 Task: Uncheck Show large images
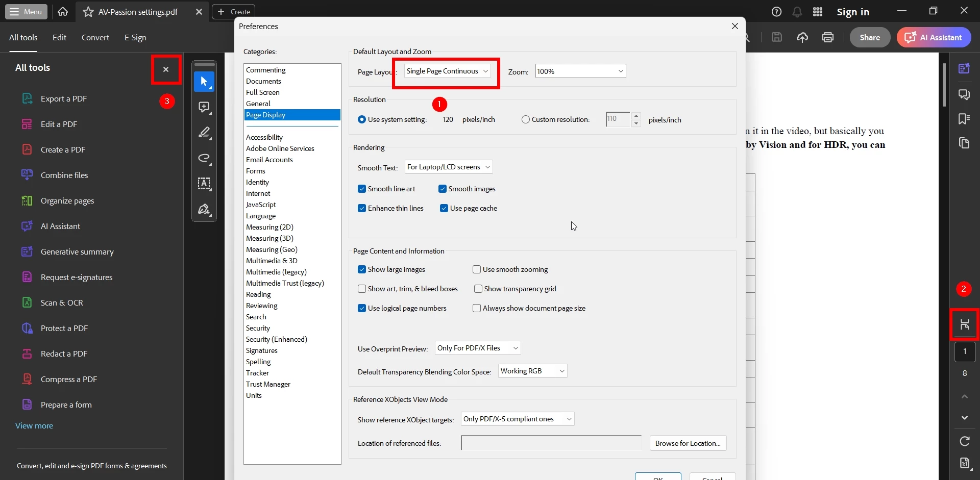click(362, 269)
